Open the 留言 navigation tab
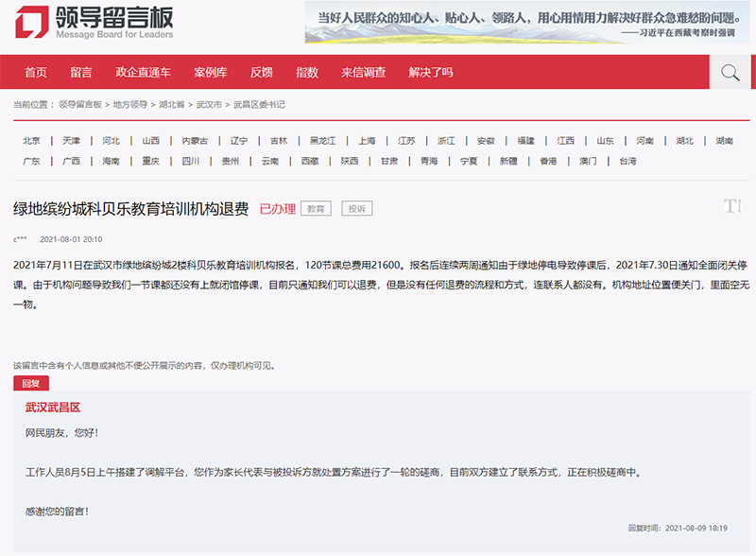Screen dimensions: 756x556 (80, 73)
